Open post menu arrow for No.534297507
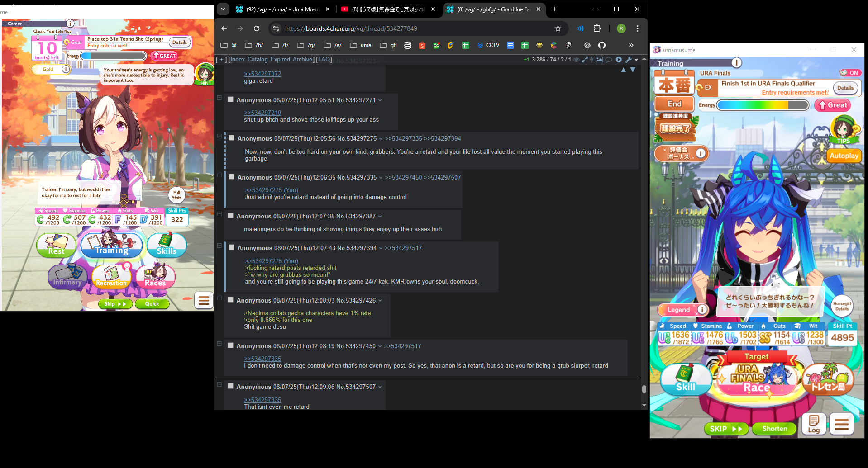This screenshot has height=468, width=868. (x=380, y=387)
